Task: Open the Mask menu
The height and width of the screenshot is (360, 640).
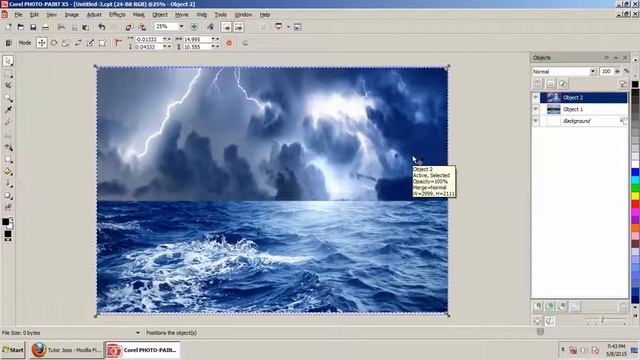Action: (x=138, y=15)
